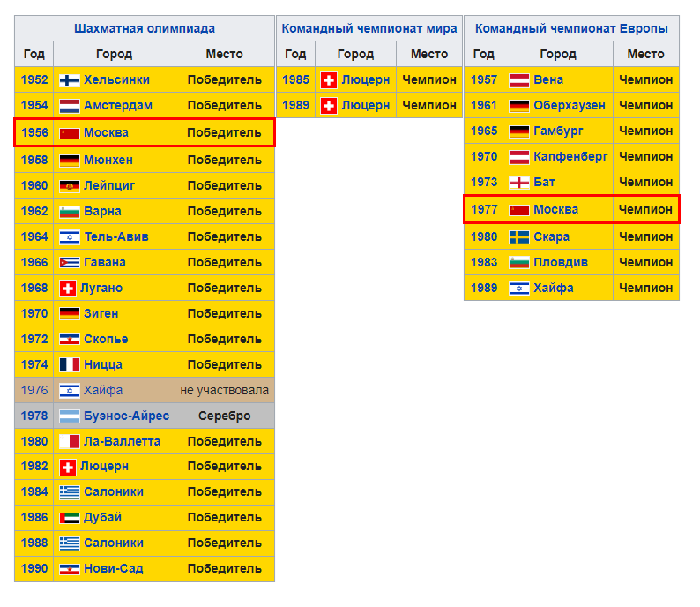Image resolution: width=700 pixels, height=607 pixels.
Task: Click Greek flag in 1984 Салоники row
Action: click(70, 492)
